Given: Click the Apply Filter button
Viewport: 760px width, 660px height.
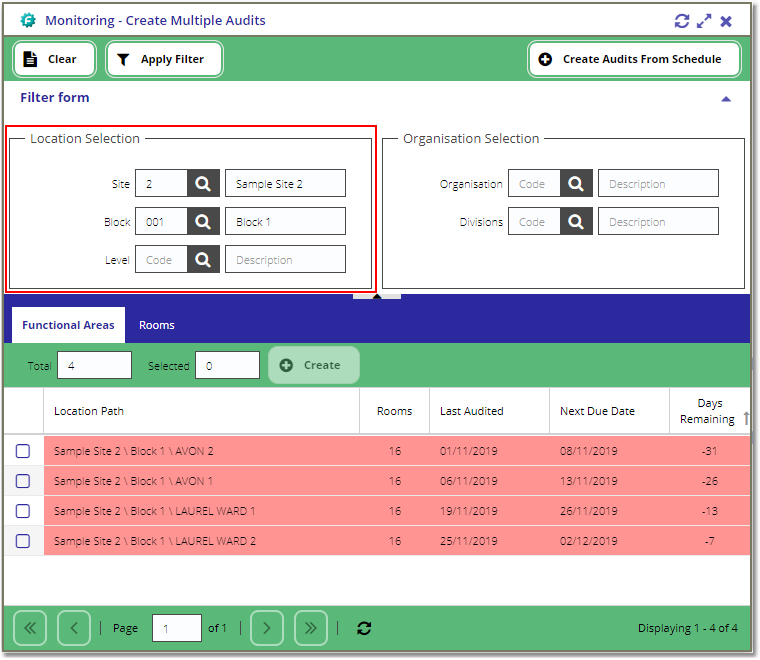Looking at the screenshot, I should (x=164, y=59).
